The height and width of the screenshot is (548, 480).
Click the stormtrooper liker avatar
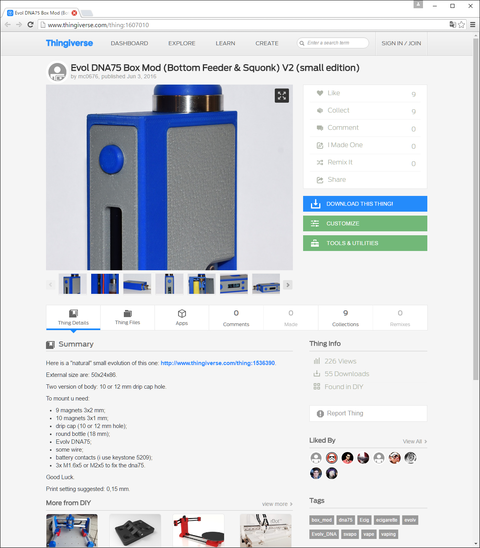pyautogui.click(x=332, y=457)
